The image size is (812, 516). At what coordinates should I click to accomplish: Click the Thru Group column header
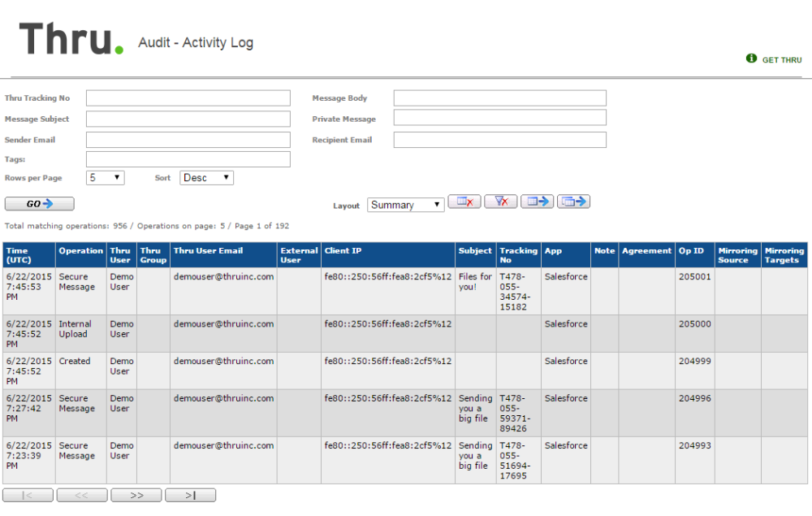tap(153, 255)
